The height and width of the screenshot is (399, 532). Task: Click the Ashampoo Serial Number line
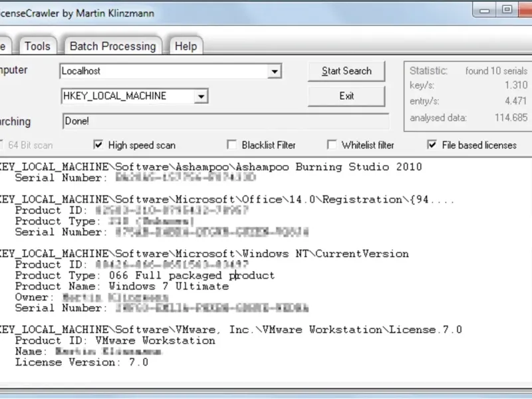click(136, 178)
